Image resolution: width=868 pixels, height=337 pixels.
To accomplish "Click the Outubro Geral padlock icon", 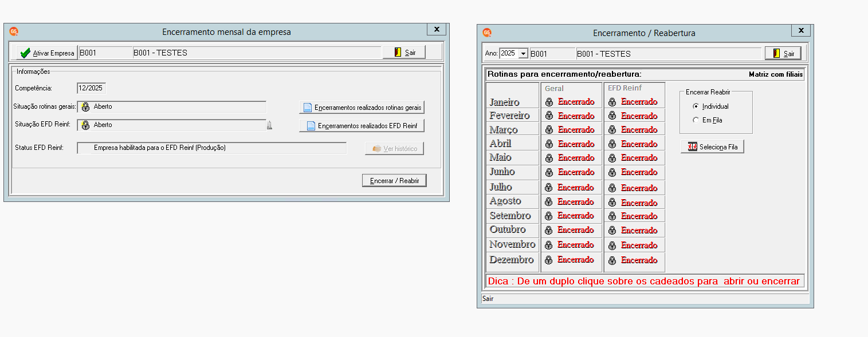I will point(549,230).
